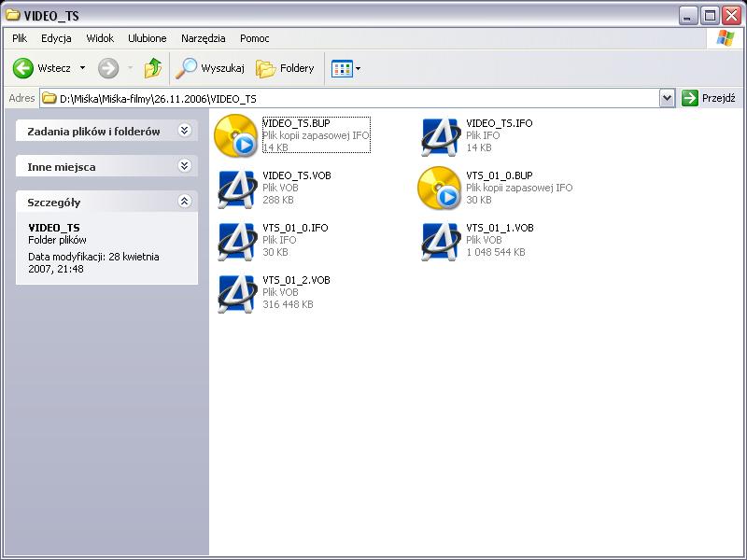Click title bar folder icon
The width and height of the screenshot is (747, 560).
click(12, 15)
